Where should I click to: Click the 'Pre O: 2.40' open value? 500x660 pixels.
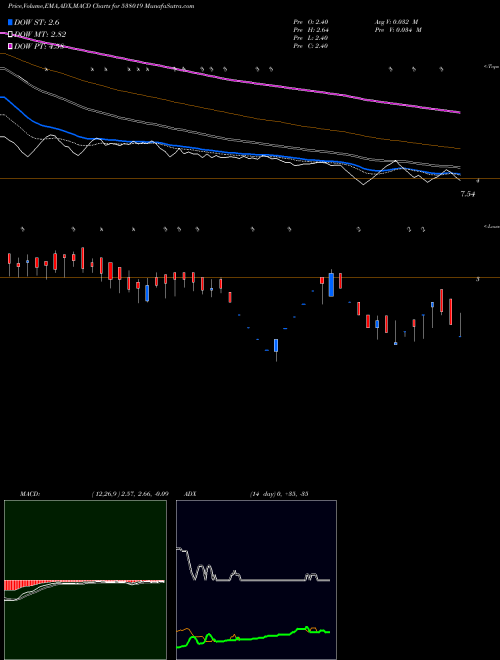click(311, 21)
